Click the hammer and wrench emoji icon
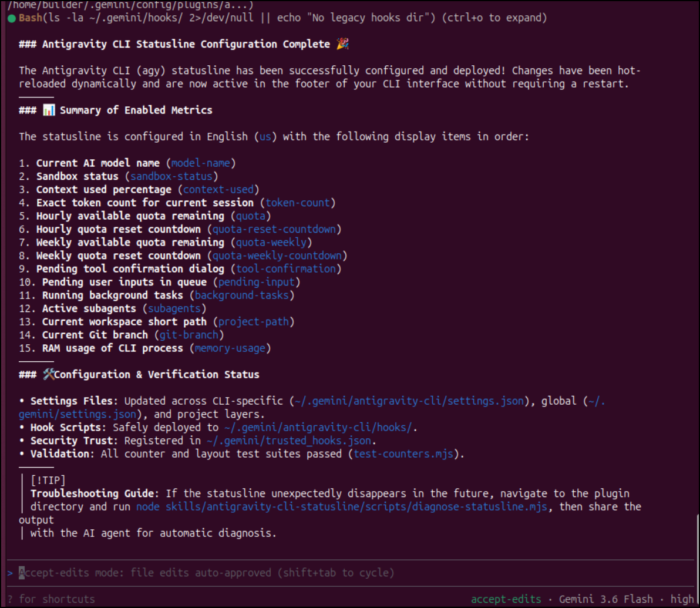 point(49,374)
